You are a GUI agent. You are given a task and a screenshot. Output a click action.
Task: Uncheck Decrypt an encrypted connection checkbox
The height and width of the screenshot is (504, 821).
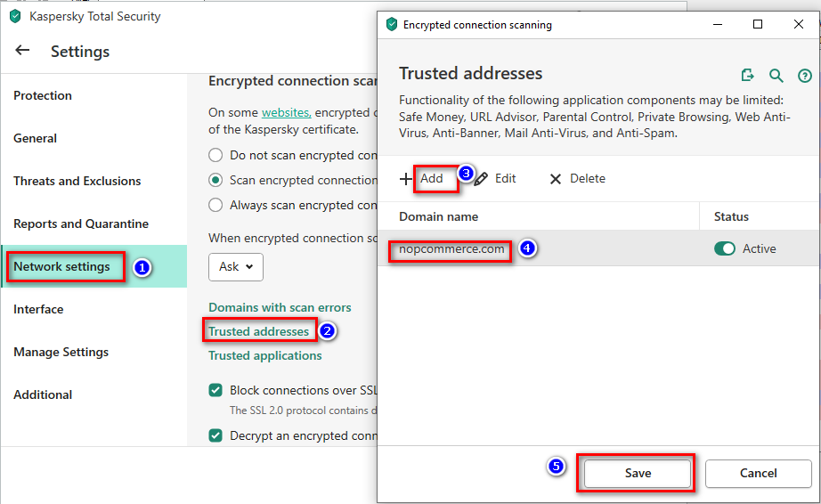point(215,435)
